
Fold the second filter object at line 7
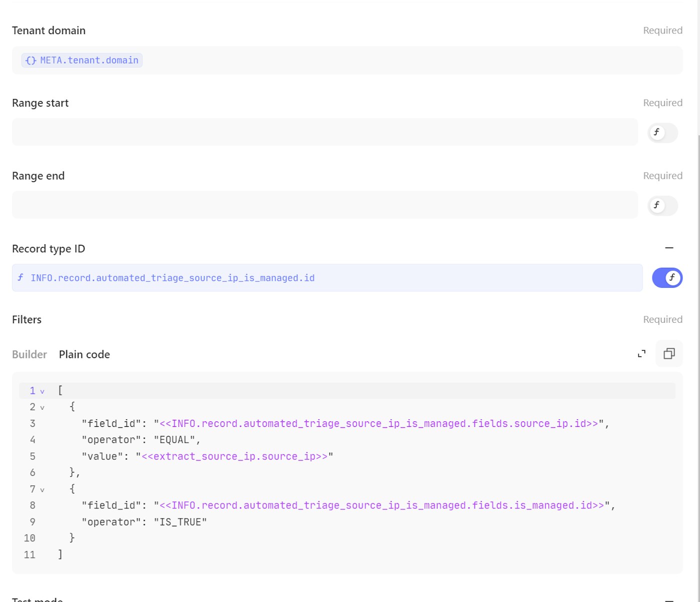42,490
